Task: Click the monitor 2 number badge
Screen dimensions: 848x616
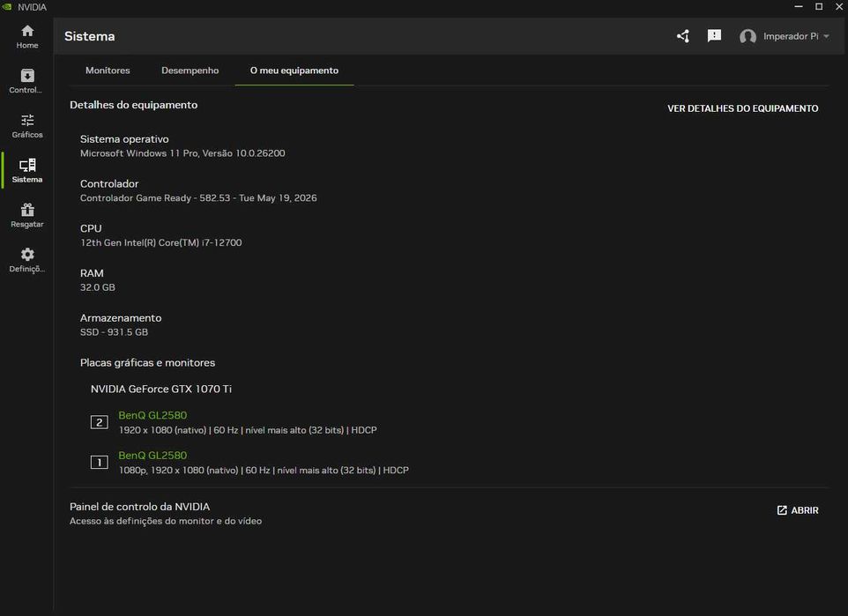Action: (x=99, y=422)
